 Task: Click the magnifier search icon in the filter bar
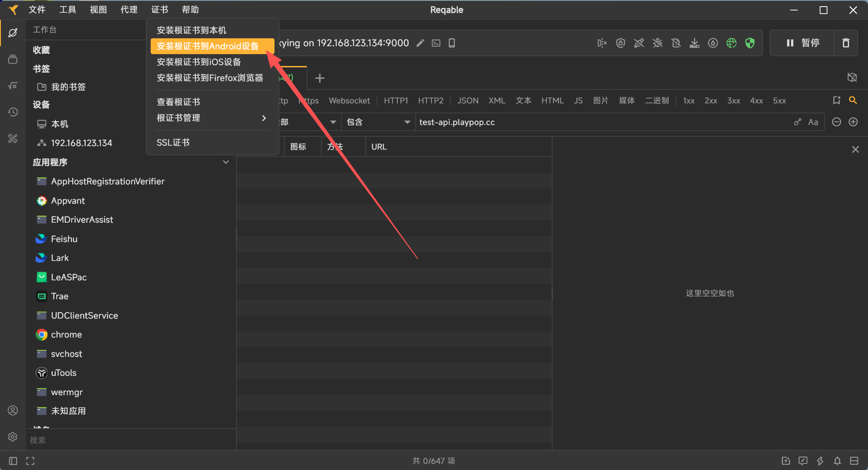(853, 100)
